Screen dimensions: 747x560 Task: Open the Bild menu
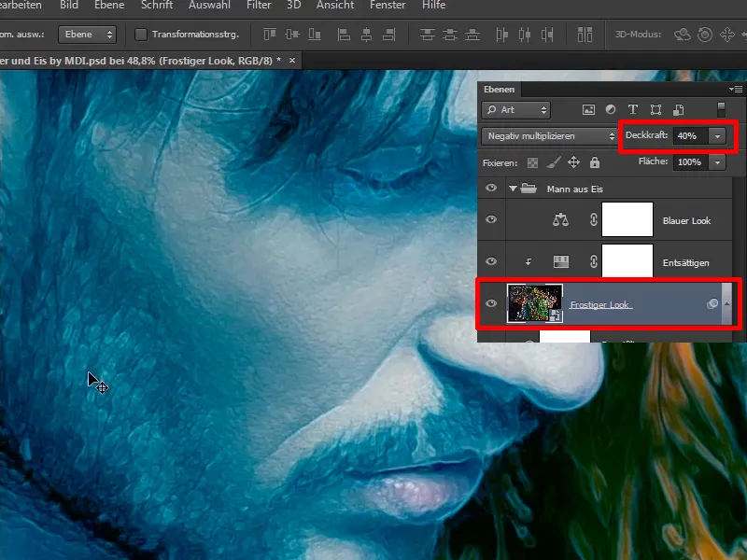[x=69, y=6]
